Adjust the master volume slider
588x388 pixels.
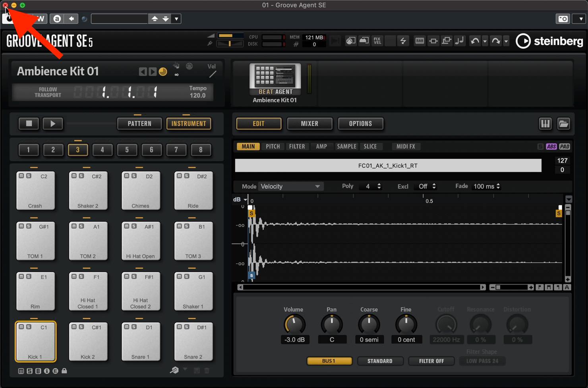tap(230, 36)
